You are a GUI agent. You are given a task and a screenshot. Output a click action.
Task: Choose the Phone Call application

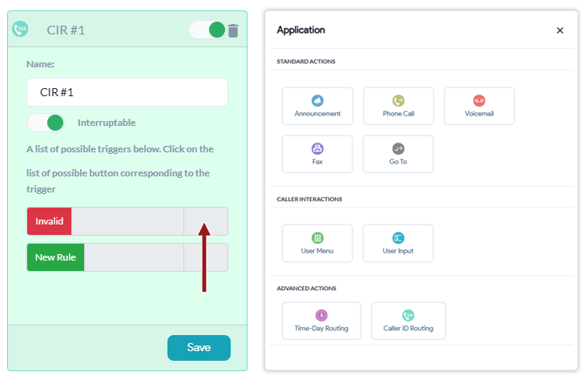pos(398,107)
